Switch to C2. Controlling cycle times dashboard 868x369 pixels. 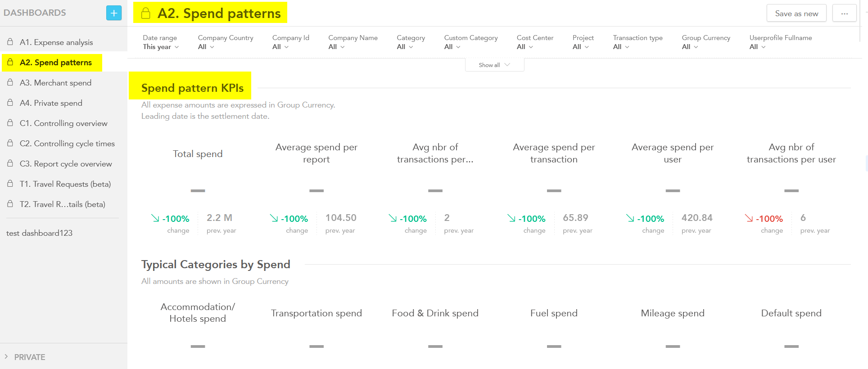pyautogui.click(x=67, y=144)
